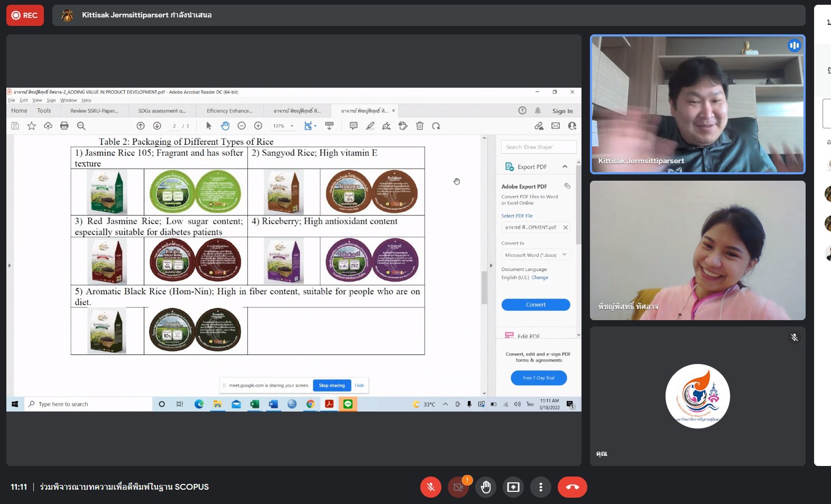Click the zoom out minus icon
This screenshot has width=831, height=504.
242,126
